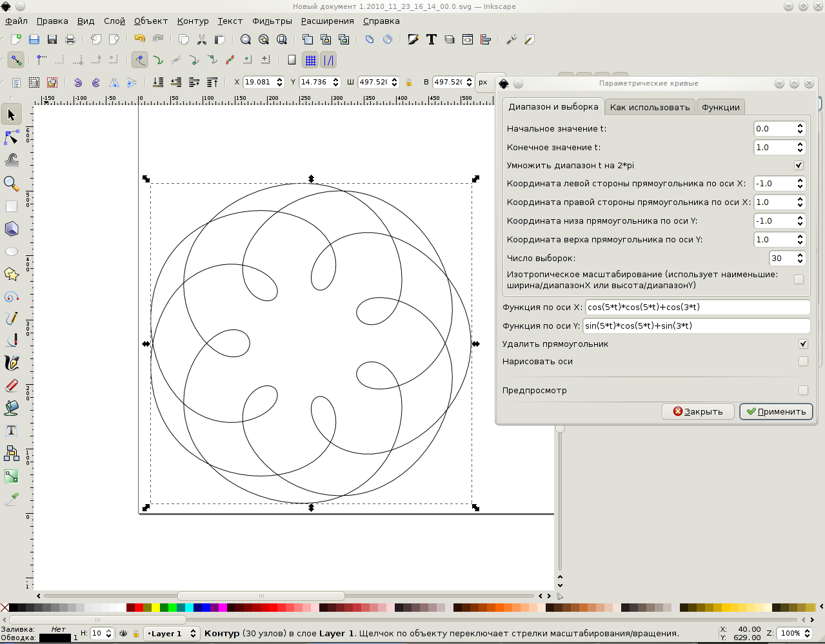Open the Layer 1 dropdown in status bar

click(172, 634)
